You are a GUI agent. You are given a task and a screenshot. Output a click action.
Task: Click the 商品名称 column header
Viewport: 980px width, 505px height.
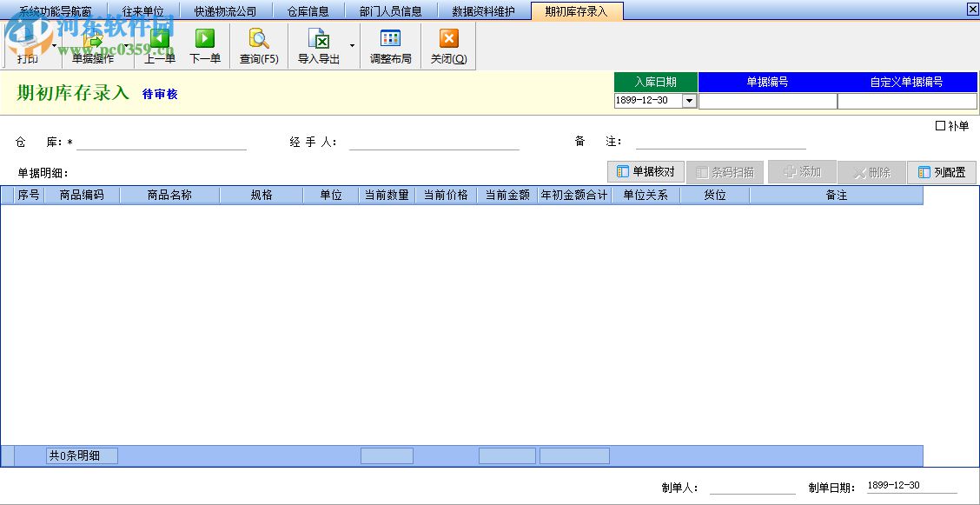click(x=168, y=195)
